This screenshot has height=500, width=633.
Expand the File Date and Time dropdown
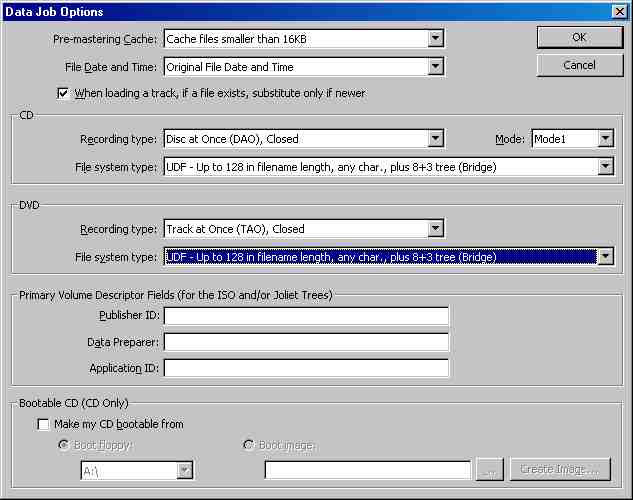[435, 67]
